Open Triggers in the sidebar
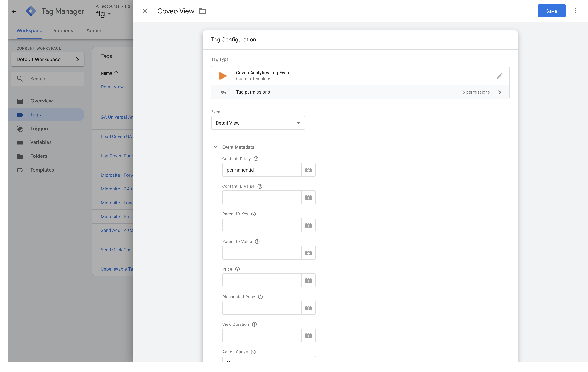The width and height of the screenshot is (588, 372). point(40,129)
